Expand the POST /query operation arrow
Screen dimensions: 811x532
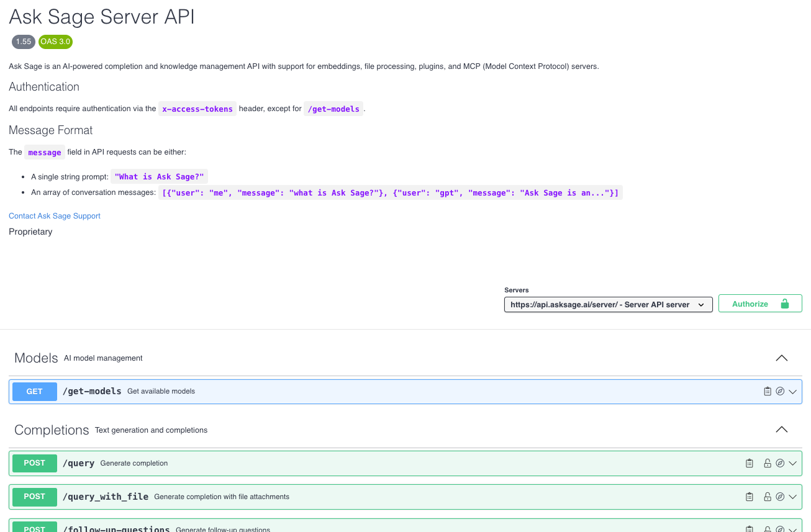[x=792, y=463]
